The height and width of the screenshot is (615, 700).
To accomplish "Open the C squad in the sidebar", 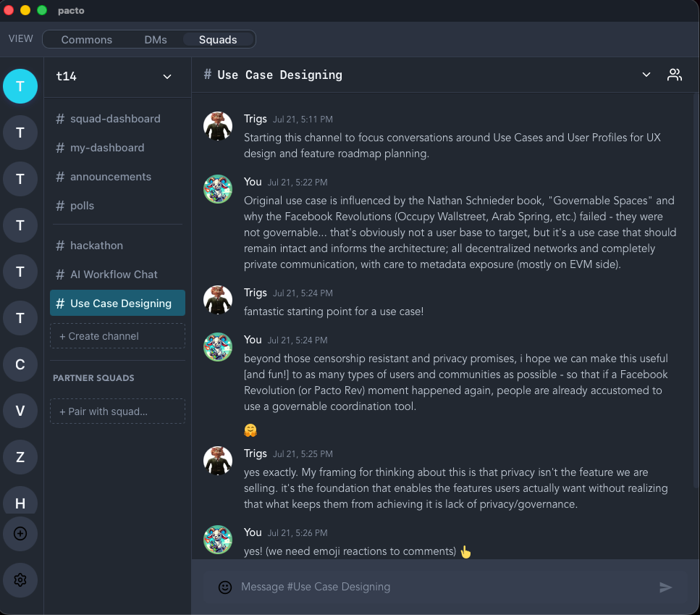I will [20, 364].
